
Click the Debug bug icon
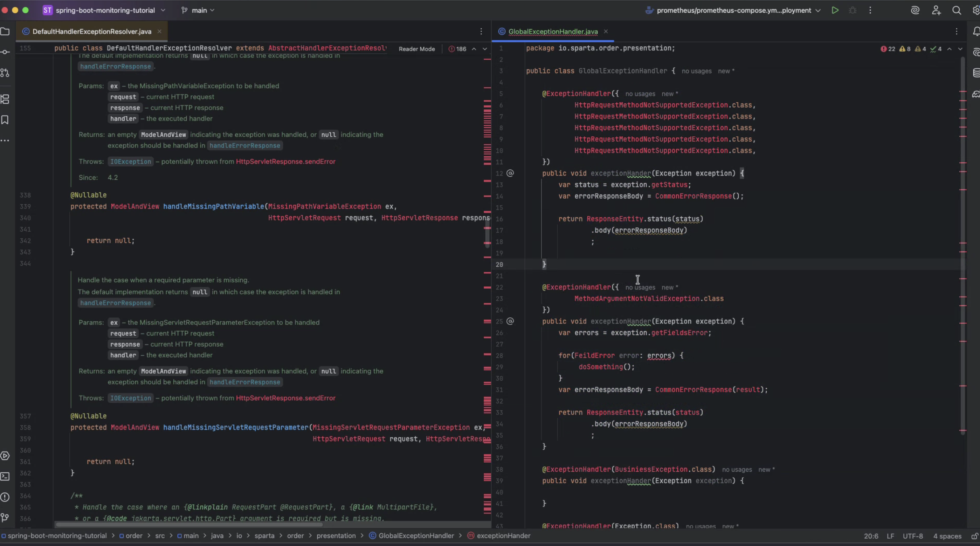click(x=853, y=10)
